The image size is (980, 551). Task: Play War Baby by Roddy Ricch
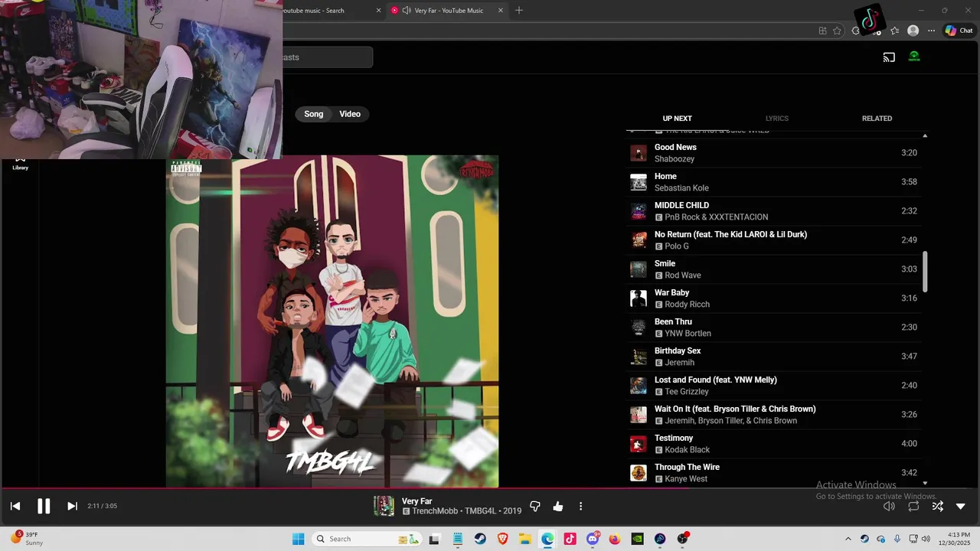(x=773, y=298)
